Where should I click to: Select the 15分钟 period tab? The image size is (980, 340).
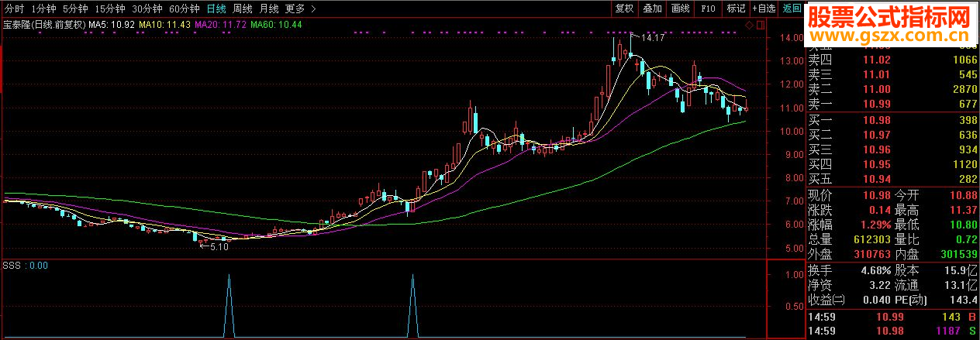click(x=109, y=9)
